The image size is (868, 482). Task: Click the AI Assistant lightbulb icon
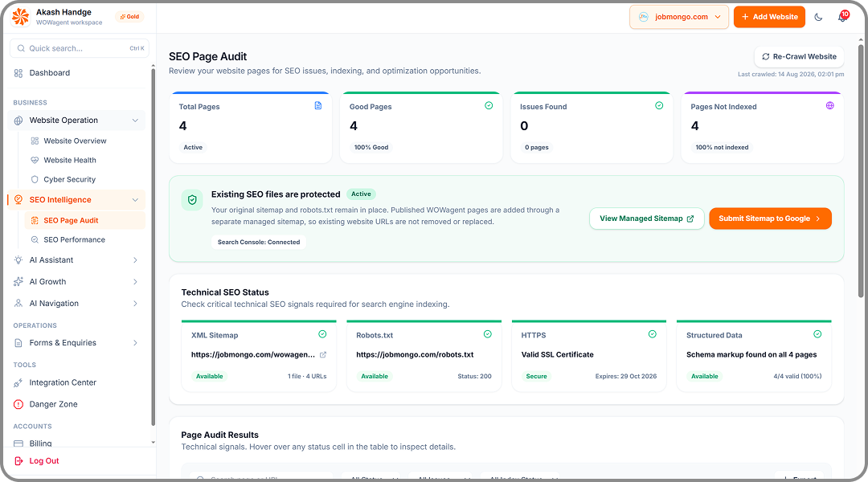[18, 260]
